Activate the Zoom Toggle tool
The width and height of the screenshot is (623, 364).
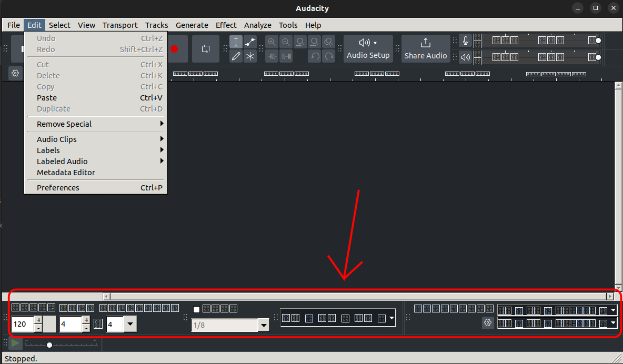pyautogui.click(x=328, y=42)
